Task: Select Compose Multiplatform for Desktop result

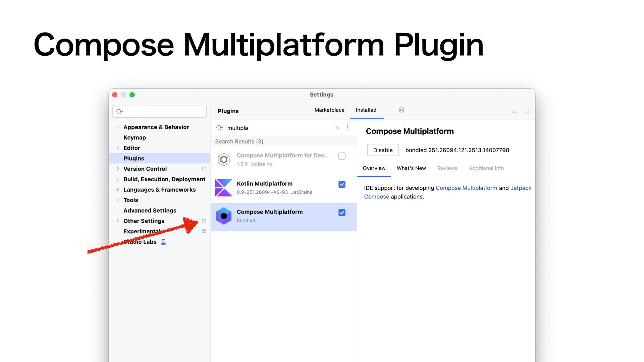Action: (284, 160)
